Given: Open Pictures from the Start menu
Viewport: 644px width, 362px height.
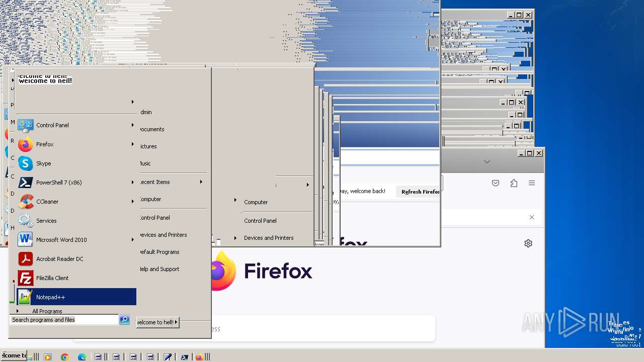Looking at the screenshot, I should click(x=148, y=146).
